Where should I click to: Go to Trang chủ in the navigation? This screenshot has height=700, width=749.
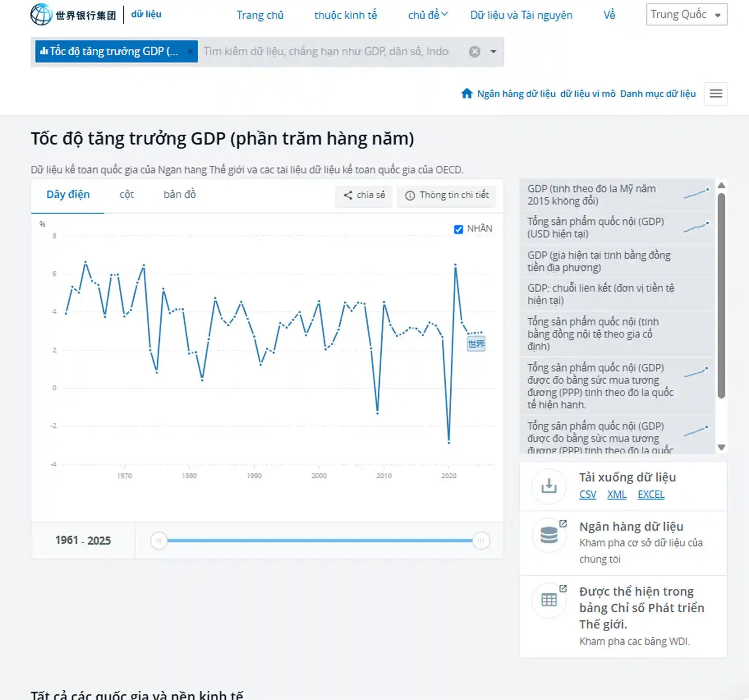pos(260,15)
